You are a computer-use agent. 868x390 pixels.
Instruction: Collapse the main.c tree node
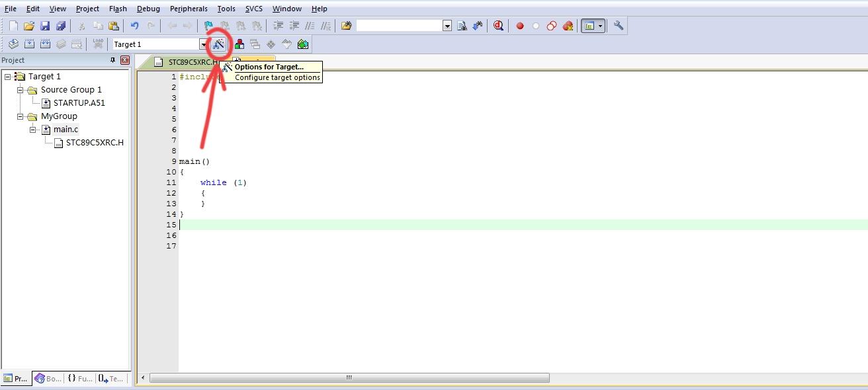click(32, 130)
